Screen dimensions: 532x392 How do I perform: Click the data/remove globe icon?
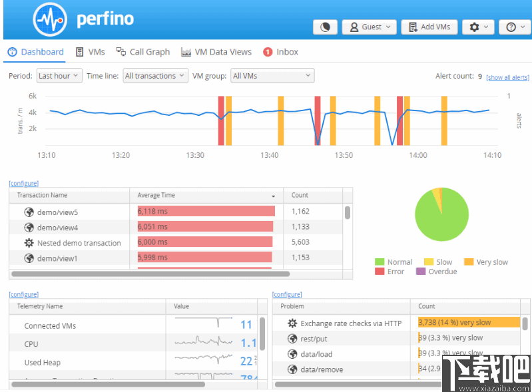[292, 369]
